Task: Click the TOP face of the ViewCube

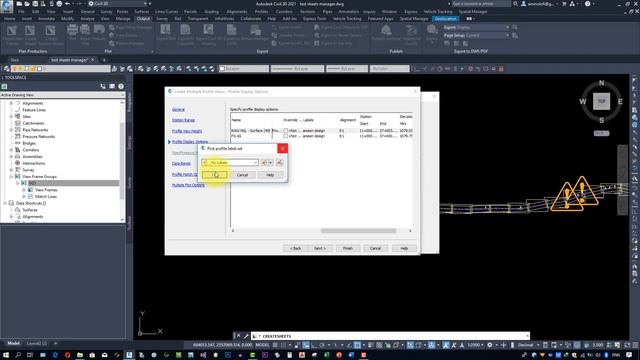Action: [601, 101]
